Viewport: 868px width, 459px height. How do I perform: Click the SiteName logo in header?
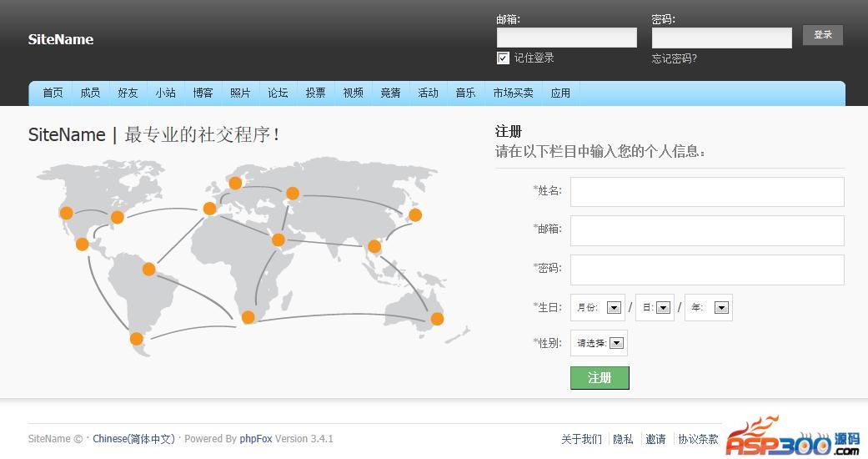[61, 39]
